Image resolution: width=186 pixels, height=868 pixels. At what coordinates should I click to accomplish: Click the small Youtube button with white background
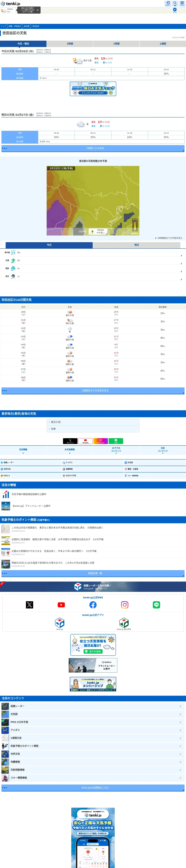pos(85,441)
